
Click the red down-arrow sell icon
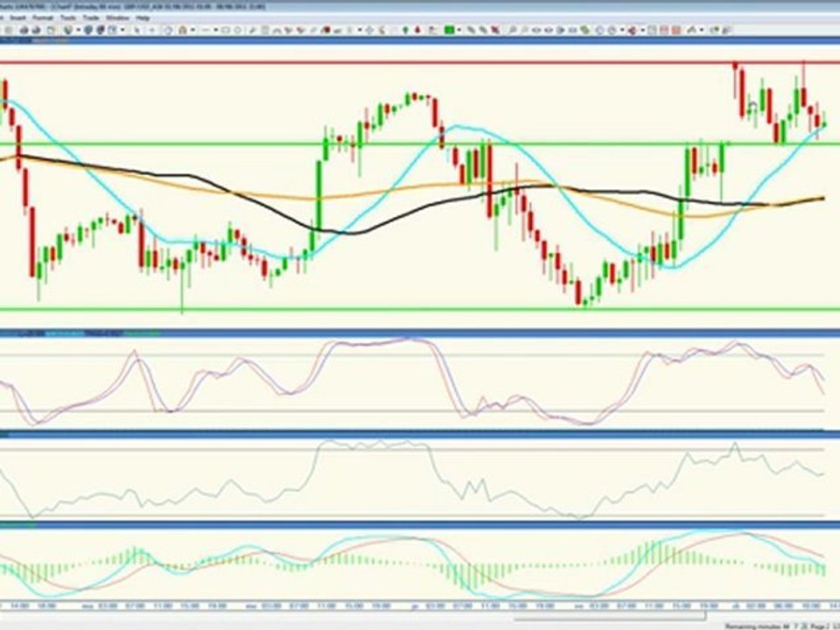tap(417, 30)
